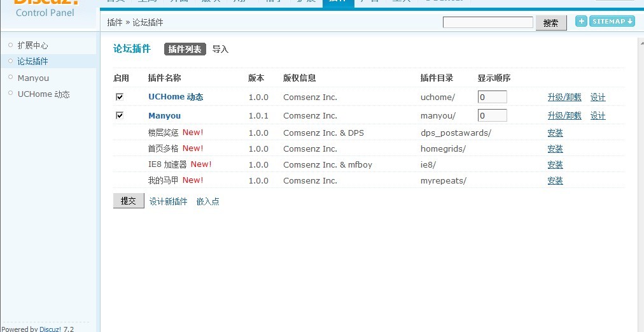This screenshot has width=644, height=332.
Task: Click the display order field for Manyou
Action: [x=492, y=115]
